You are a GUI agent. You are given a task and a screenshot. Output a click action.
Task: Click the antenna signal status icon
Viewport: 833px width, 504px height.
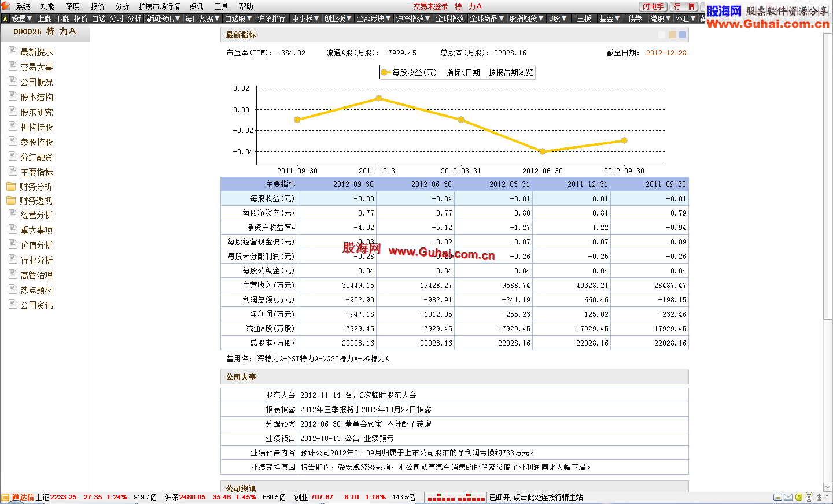pos(809,497)
